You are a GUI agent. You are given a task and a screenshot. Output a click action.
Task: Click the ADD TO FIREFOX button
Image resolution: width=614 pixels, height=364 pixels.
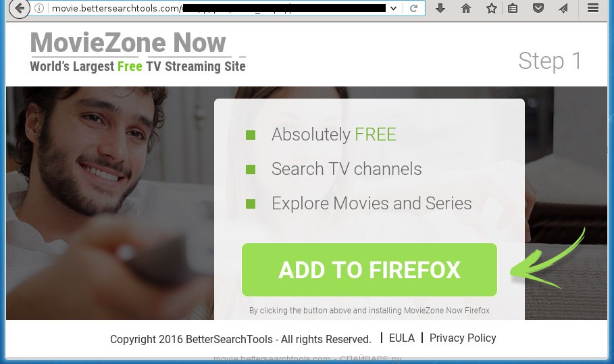pos(369,269)
